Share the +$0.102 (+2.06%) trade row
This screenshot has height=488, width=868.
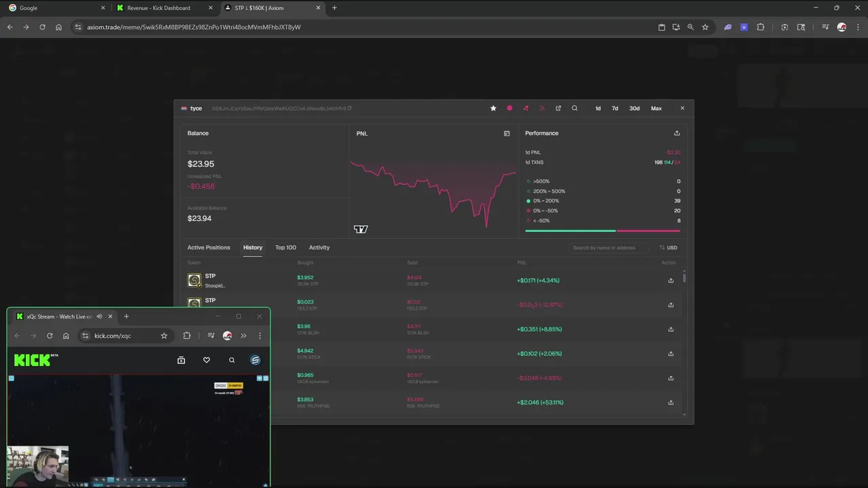point(671,354)
